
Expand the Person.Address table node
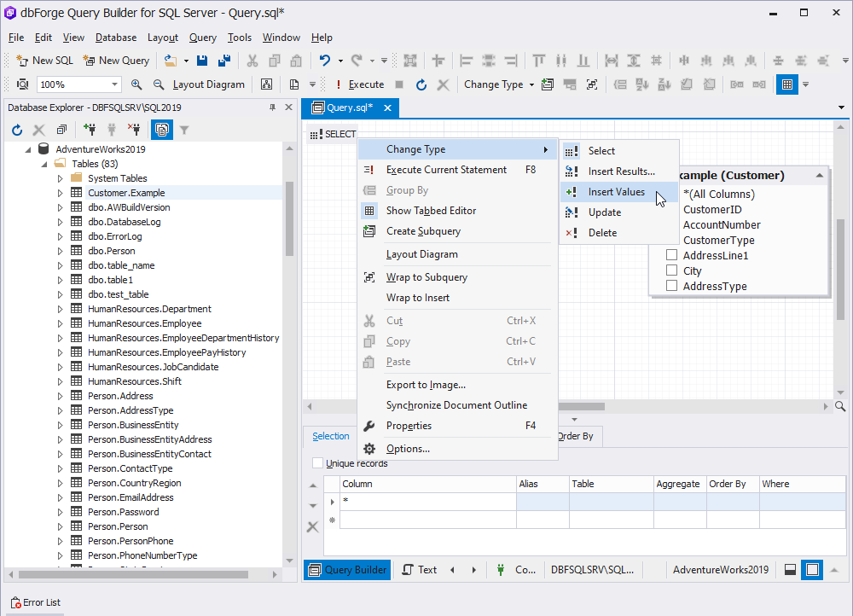[60, 396]
